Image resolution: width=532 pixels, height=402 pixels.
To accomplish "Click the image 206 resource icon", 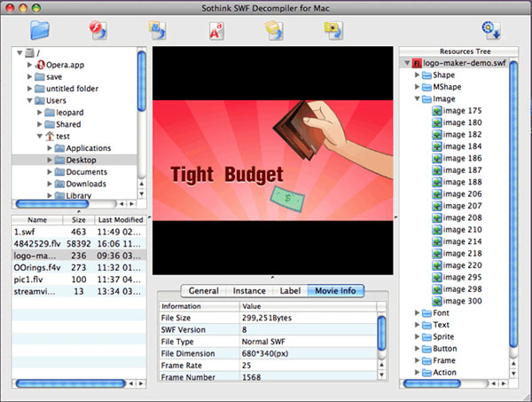I will (437, 193).
